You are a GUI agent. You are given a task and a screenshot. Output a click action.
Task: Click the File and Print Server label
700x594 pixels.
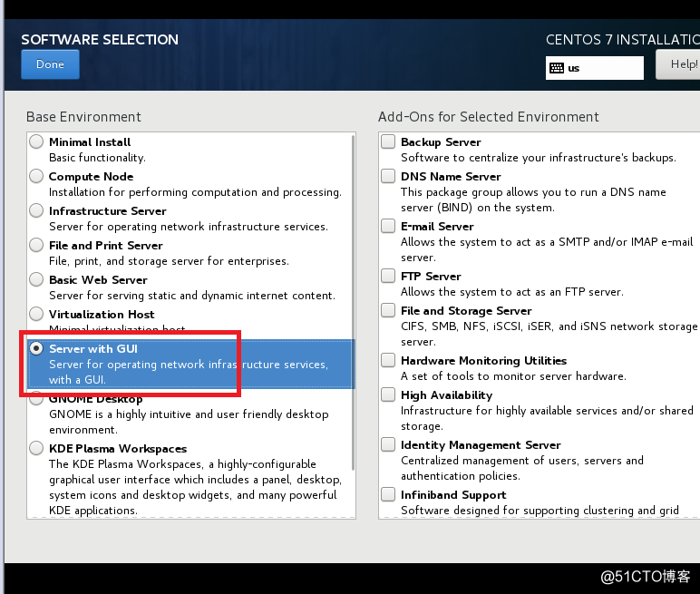click(106, 245)
